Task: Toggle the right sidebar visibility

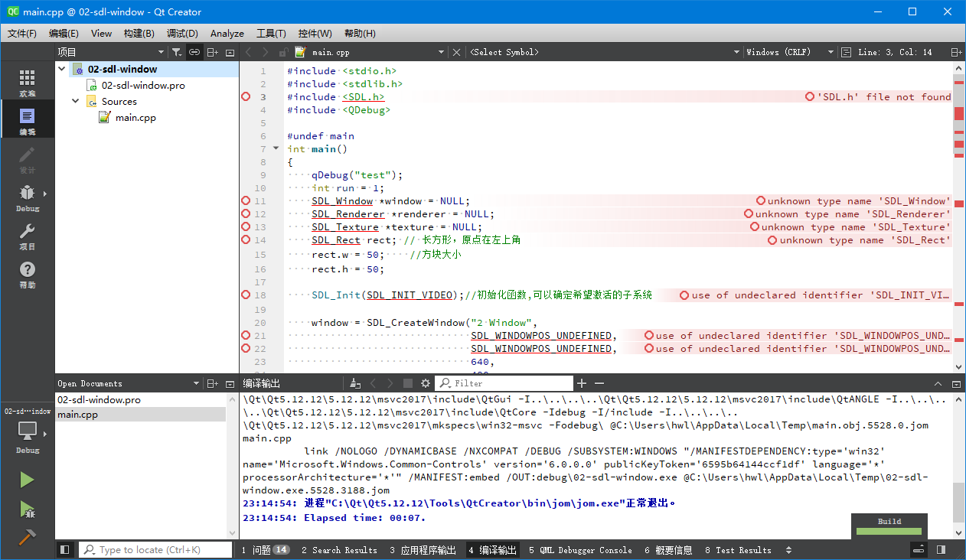Action: pos(941,549)
